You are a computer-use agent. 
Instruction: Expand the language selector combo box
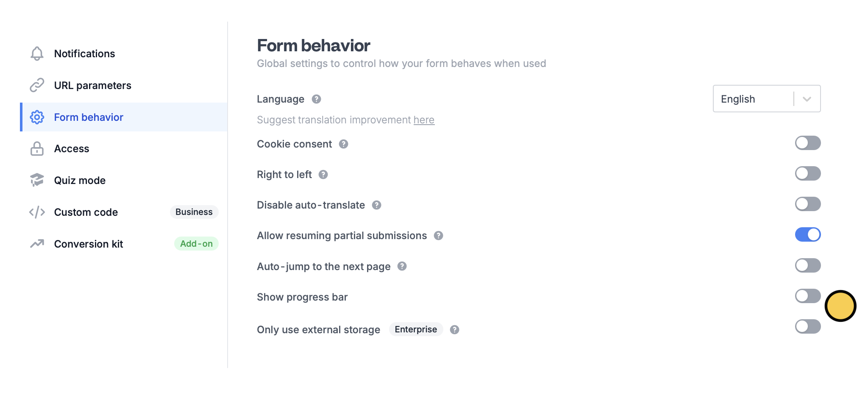766,98
